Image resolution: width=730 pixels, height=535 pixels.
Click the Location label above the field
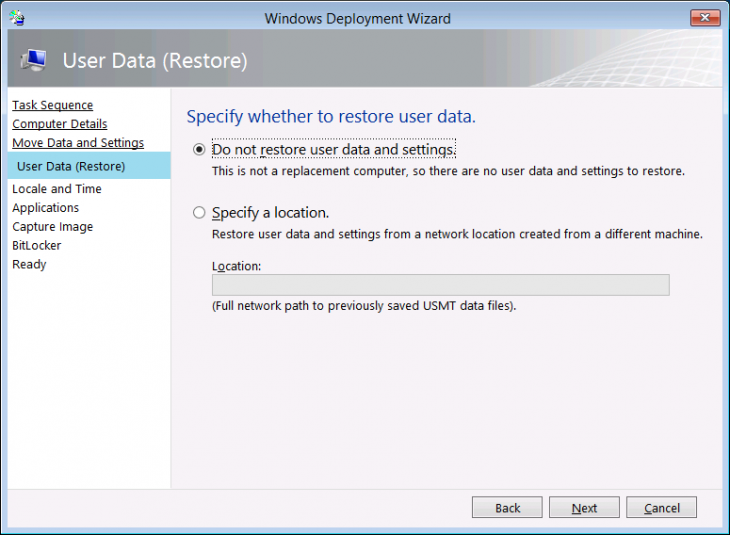point(236,266)
